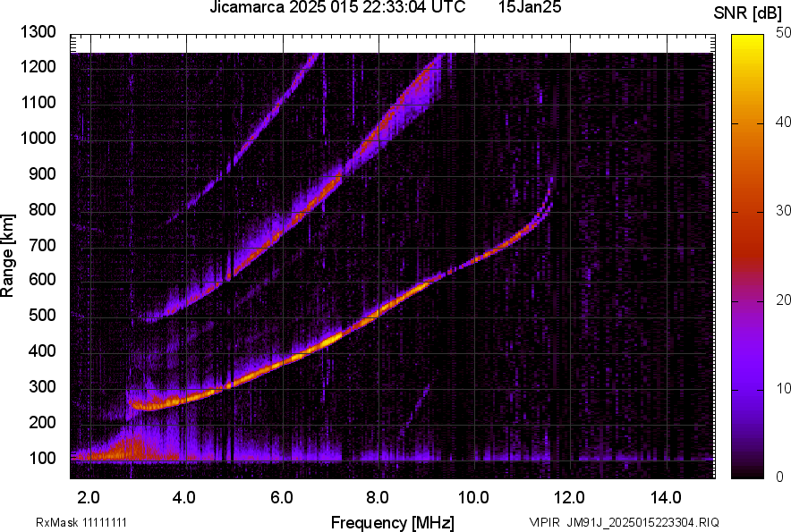Click the title text 'Jicamarca 2025 015 22:33:04 UTC'

pyautogui.click(x=337, y=7)
